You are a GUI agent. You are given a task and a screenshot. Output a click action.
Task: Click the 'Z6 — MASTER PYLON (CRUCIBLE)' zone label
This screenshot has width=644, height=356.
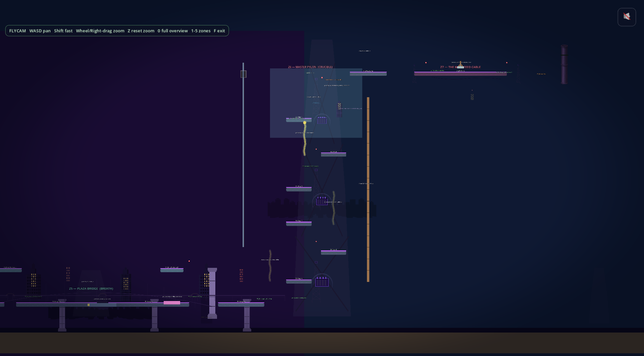[310, 67]
